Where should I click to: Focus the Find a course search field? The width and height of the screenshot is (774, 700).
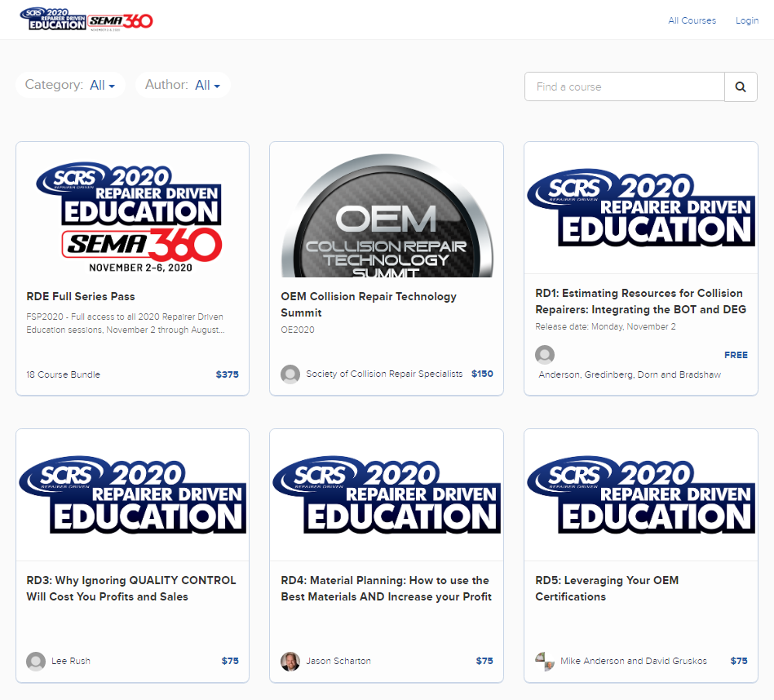625,86
